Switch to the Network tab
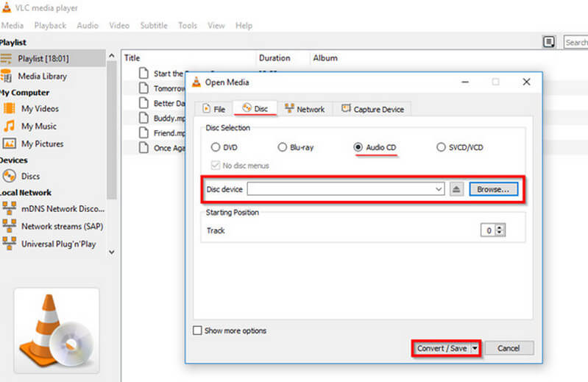Image resolution: width=588 pixels, height=382 pixels. (305, 109)
